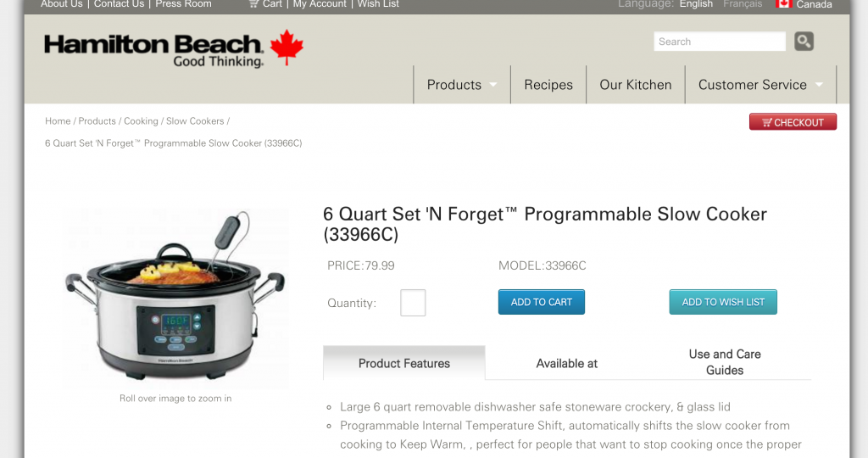868x458 pixels.
Task: Expand the Customer Service dropdown arrow
Action: click(x=819, y=85)
